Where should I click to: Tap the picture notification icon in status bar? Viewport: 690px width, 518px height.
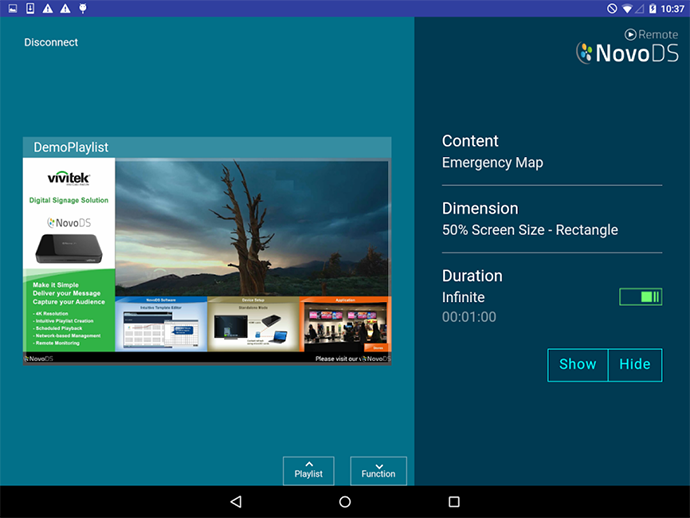(13, 8)
